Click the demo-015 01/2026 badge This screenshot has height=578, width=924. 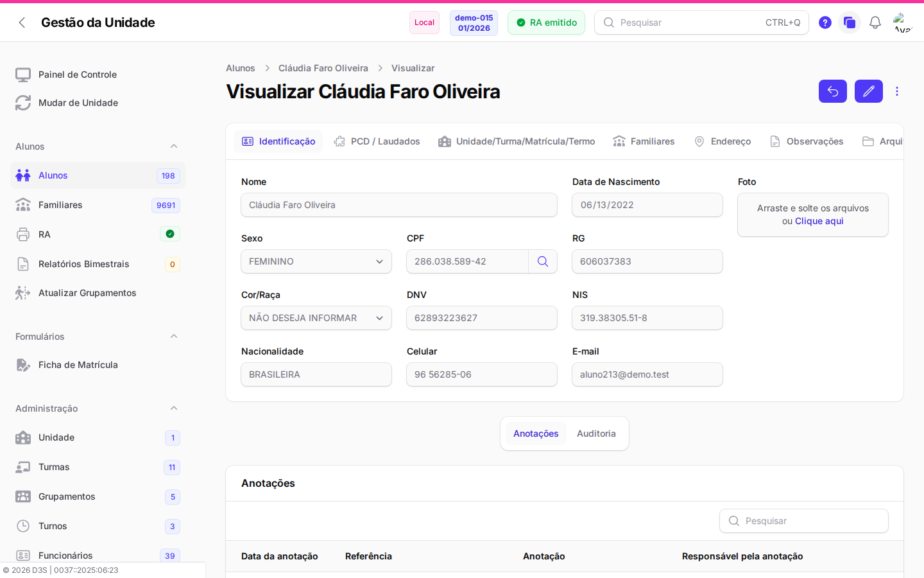[x=474, y=22]
